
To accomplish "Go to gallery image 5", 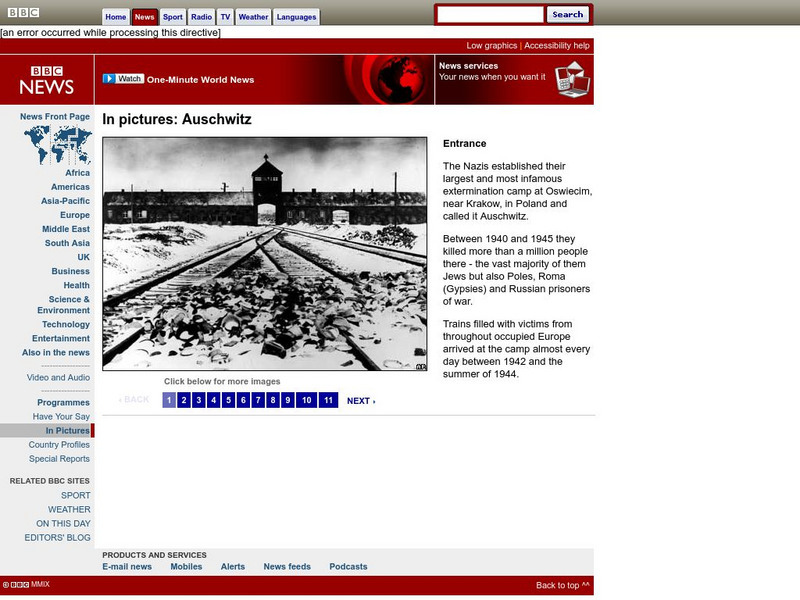I will coord(229,400).
